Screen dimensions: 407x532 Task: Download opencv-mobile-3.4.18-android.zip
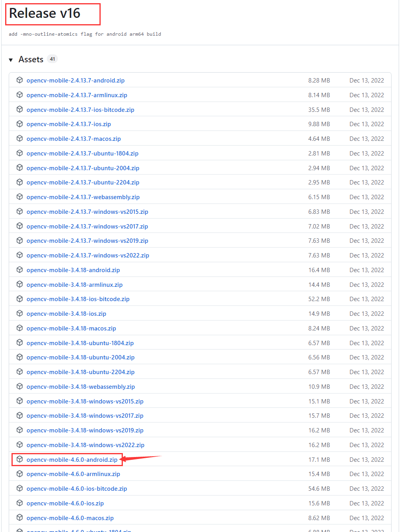tap(73, 270)
